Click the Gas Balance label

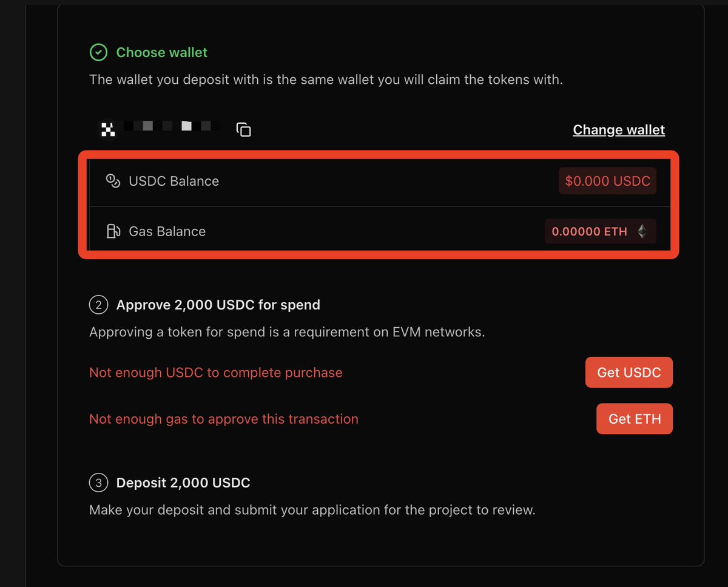(x=167, y=231)
